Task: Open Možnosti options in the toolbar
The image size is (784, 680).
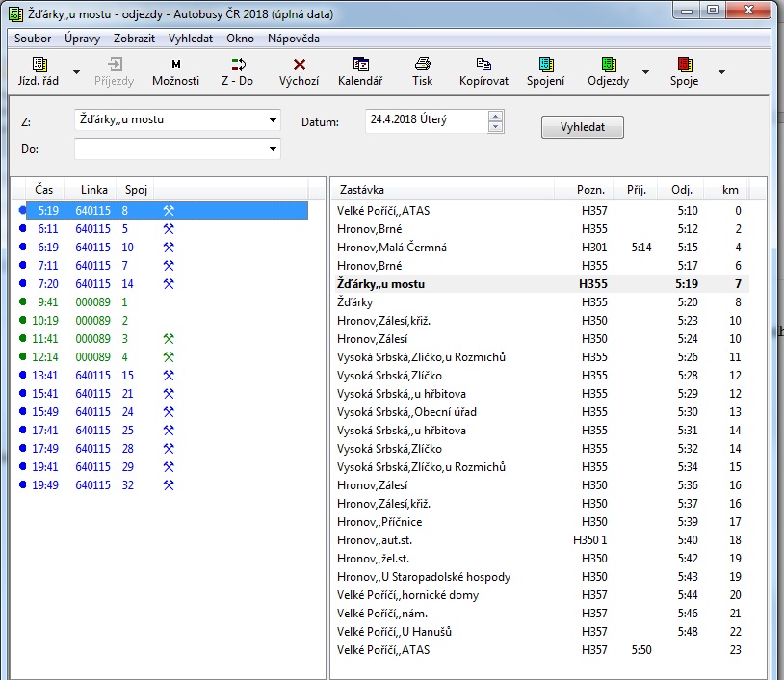Action: tap(175, 71)
